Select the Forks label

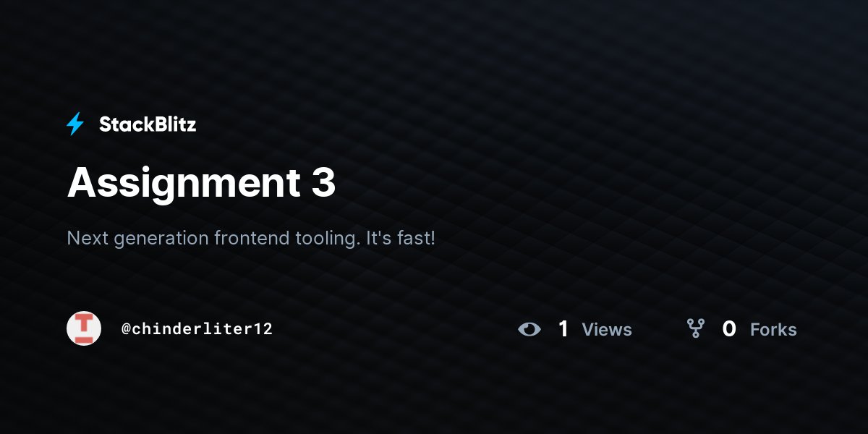tap(773, 330)
